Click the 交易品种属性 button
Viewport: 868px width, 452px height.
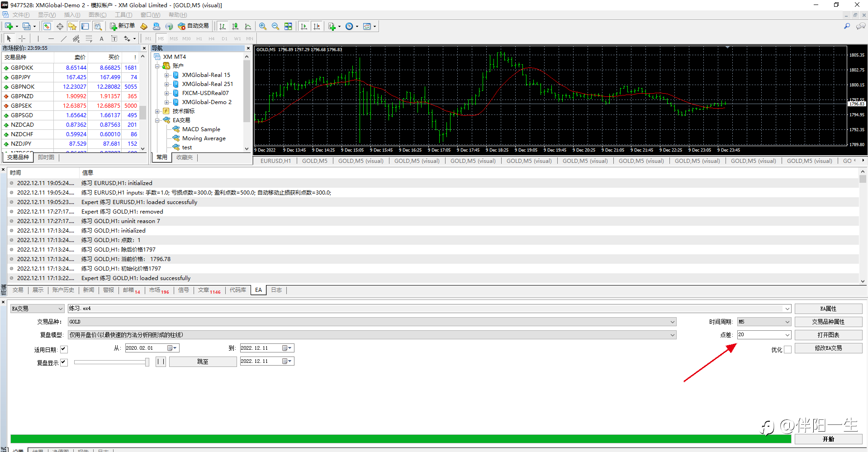(x=828, y=322)
